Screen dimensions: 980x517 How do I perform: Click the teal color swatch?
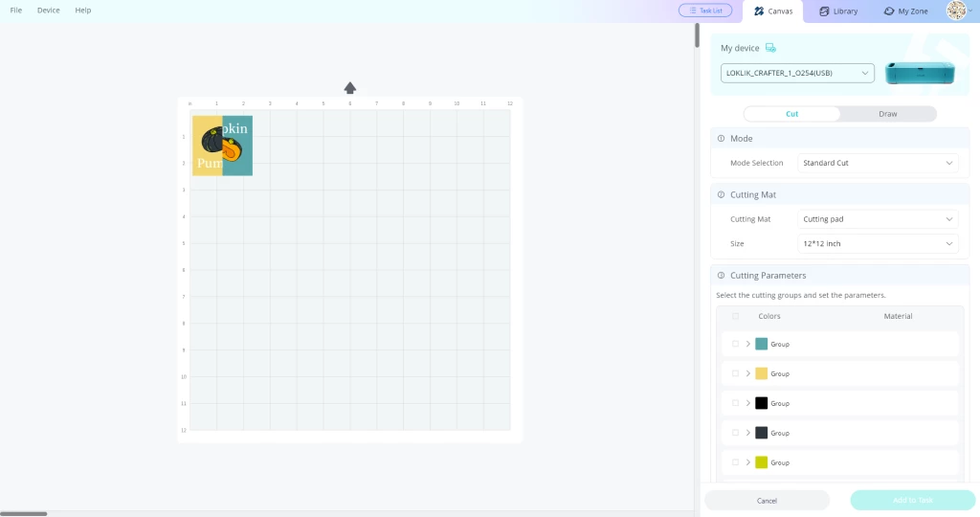[761, 344]
